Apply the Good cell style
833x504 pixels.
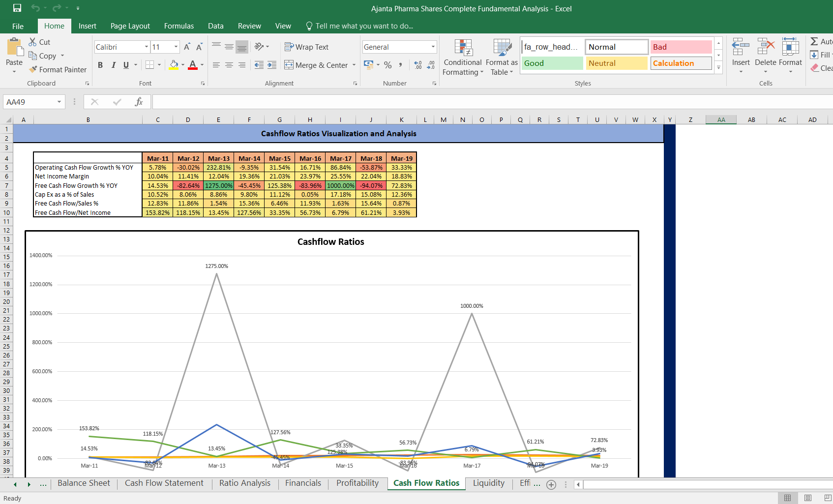click(x=552, y=63)
